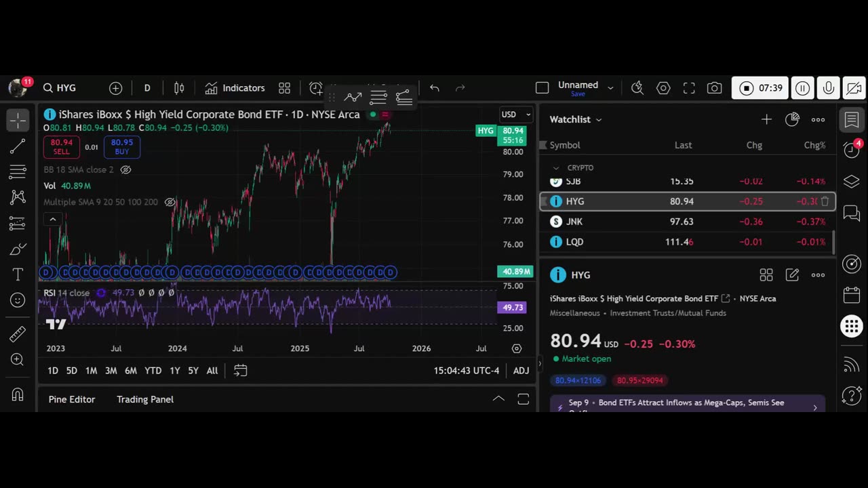Screen dimensions: 868x488
Task: Open the USD currency dropdown
Action: 516,115
